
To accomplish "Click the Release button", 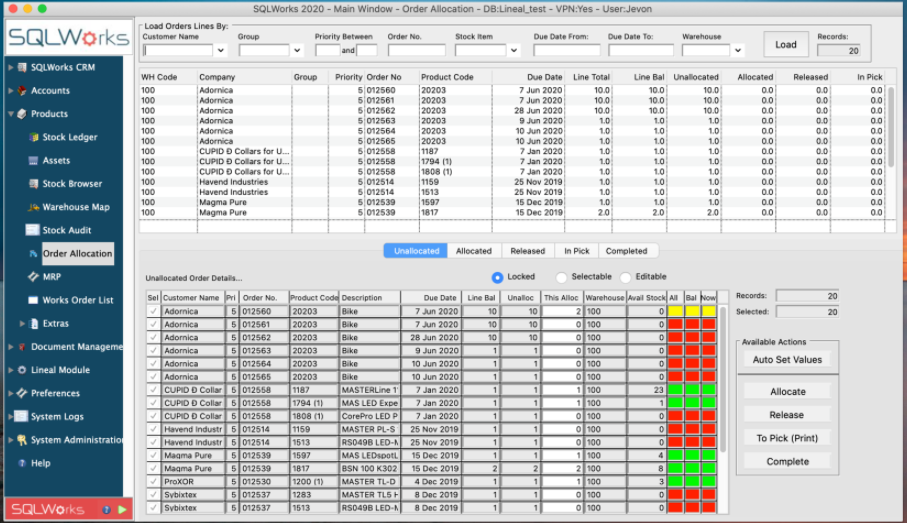I will 787,415.
